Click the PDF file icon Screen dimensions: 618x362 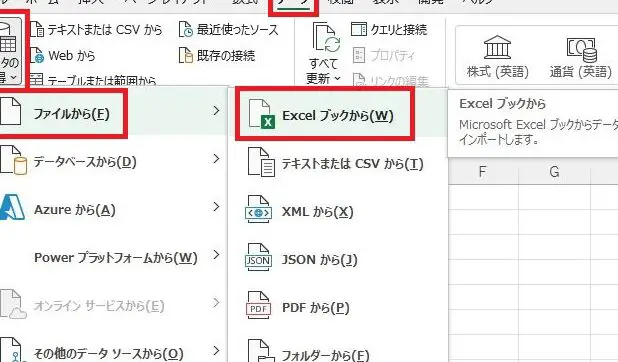click(x=259, y=306)
